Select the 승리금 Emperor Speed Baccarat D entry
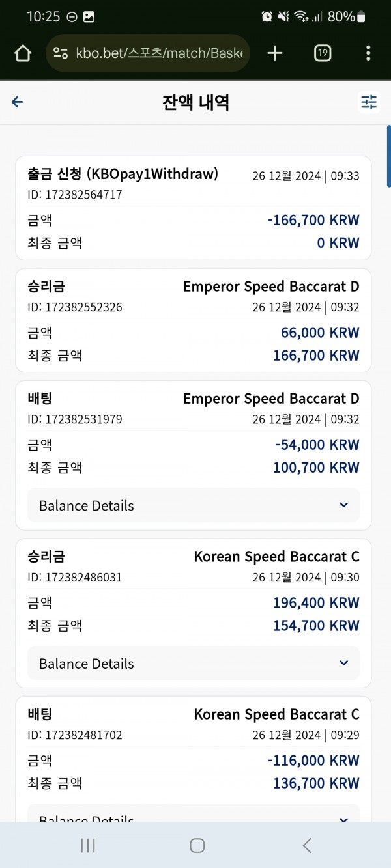Screen dimensions: 391x868 pyautogui.click(x=194, y=320)
